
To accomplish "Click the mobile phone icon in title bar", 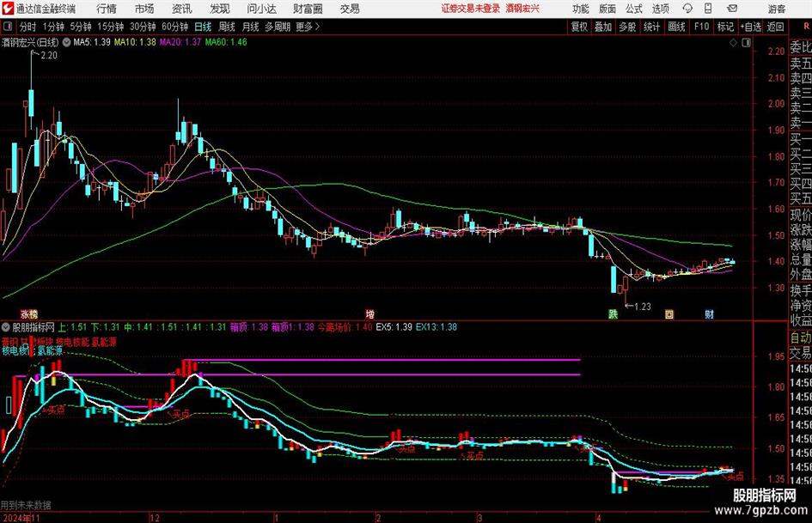I will point(708,9).
